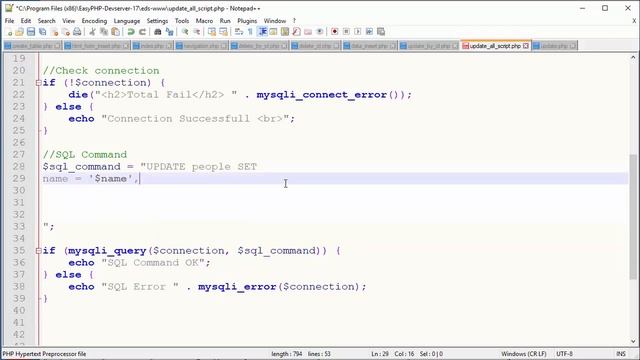Image resolution: width=640 pixels, height=360 pixels.
Task: Click the scrollbar down arrow
Action: [633, 341]
